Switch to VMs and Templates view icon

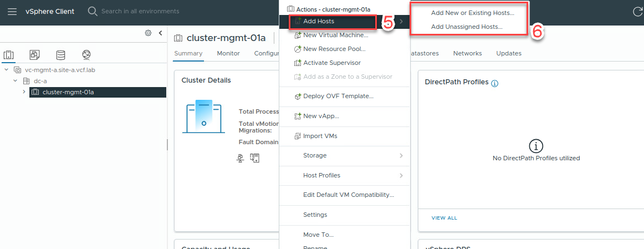[34, 54]
